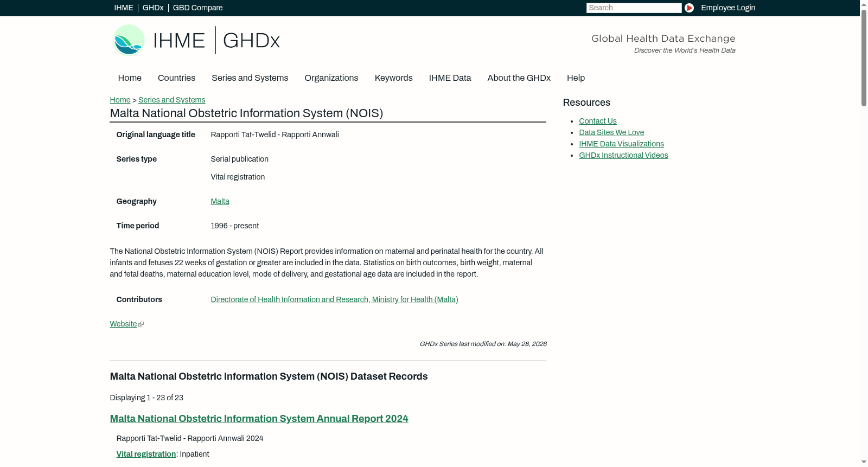Open the Help menu
This screenshot has width=868, height=467.
pos(576,78)
